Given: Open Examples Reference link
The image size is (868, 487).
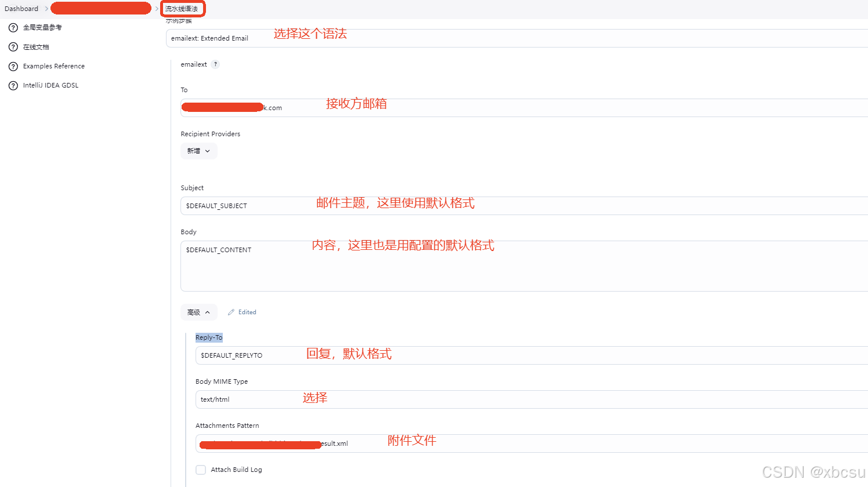Looking at the screenshot, I should (x=54, y=66).
